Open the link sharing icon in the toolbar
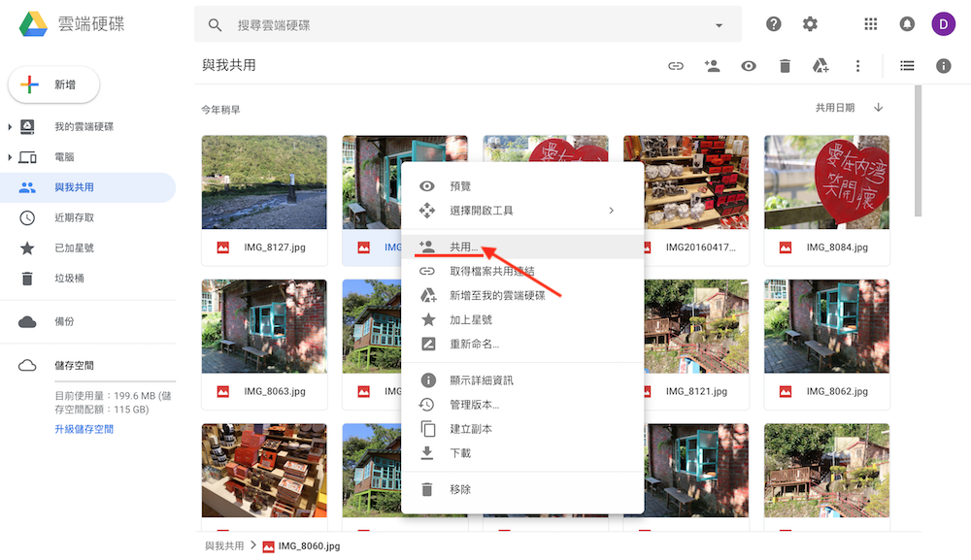This screenshot has width=971, height=560. coord(675,65)
